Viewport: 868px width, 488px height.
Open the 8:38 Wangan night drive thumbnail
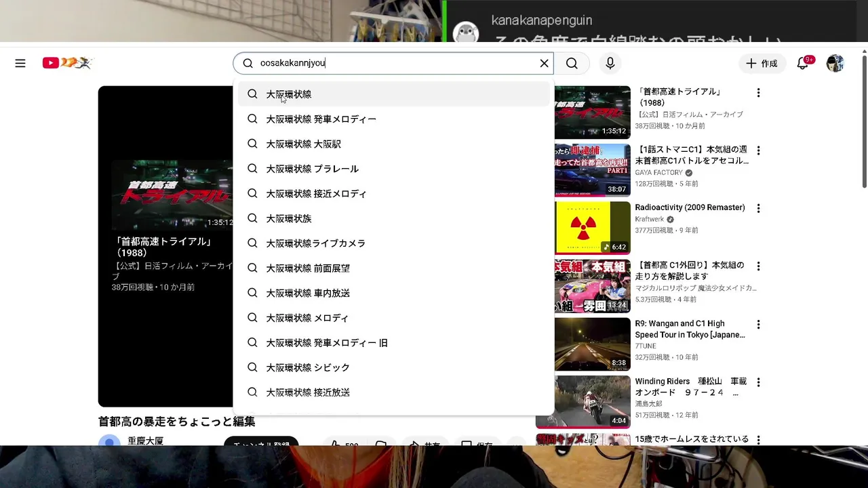(x=593, y=344)
